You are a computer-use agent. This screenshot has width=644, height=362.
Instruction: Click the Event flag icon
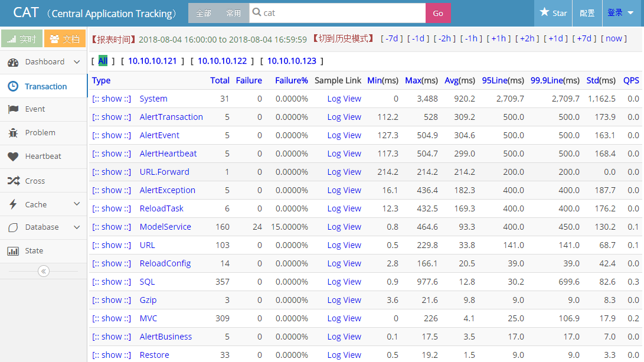(13, 109)
